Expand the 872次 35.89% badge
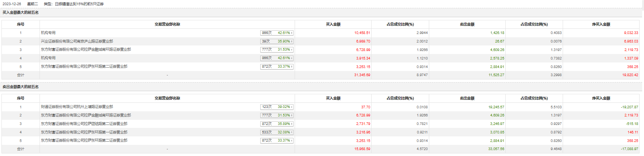644x156 pixels. pyautogui.click(x=277, y=124)
